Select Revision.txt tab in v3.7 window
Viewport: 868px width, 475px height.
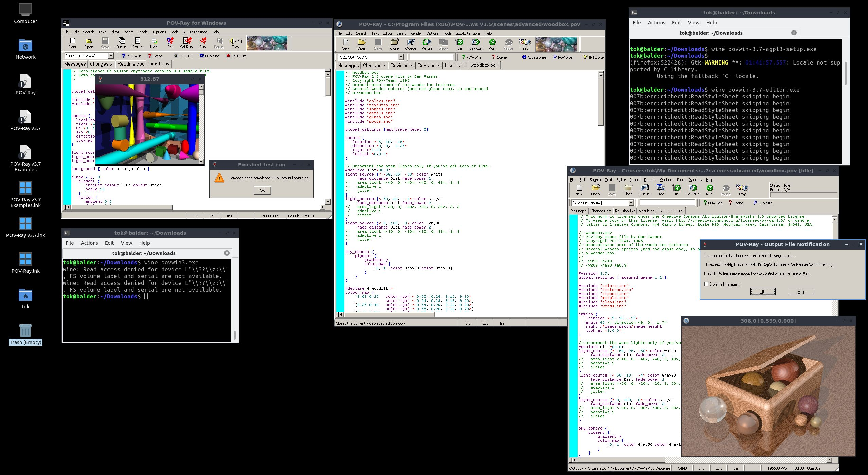point(625,211)
